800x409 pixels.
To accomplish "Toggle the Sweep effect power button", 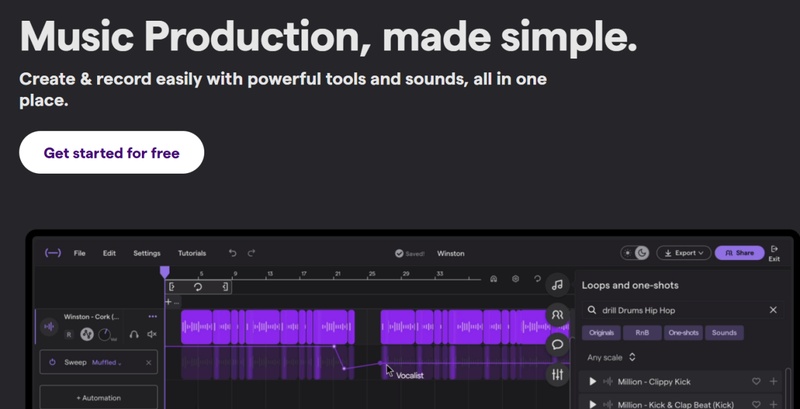I will (52, 363).
